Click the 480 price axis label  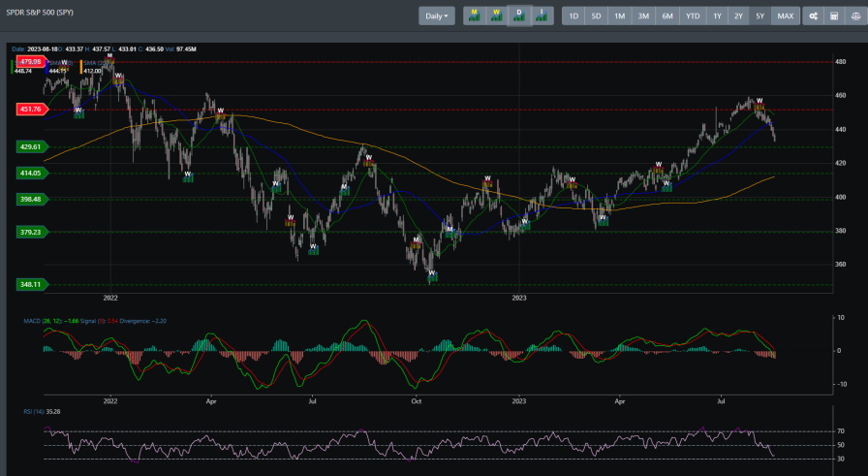coord(840,62)
